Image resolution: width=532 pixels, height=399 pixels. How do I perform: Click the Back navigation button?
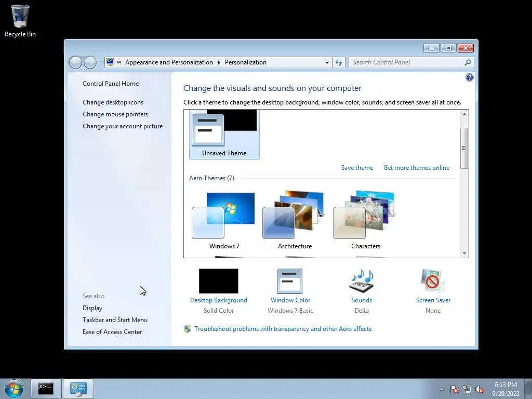[x=75, y=62]
